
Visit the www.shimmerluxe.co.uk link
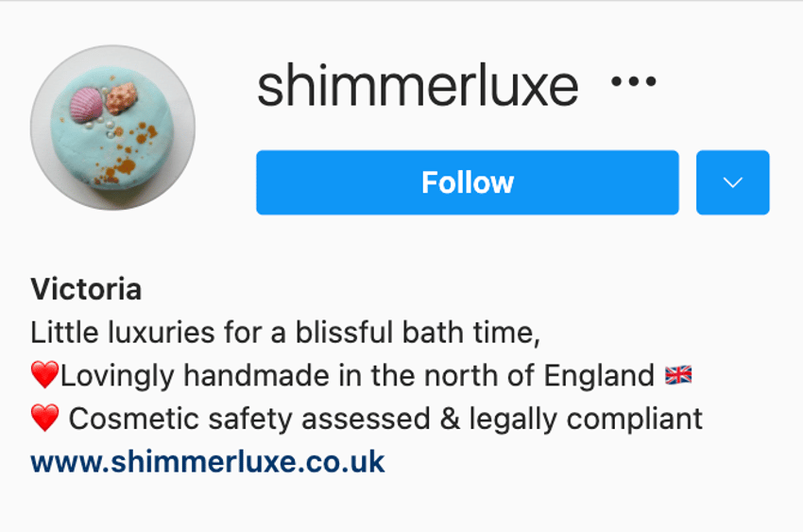[208, 462]
